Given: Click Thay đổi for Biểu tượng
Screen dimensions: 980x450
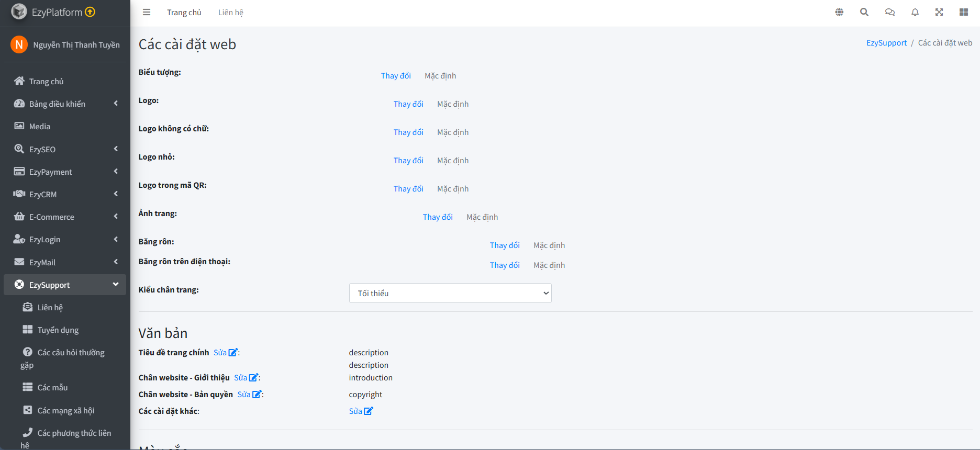Looking at the screenshot, I should coord(396,76).
